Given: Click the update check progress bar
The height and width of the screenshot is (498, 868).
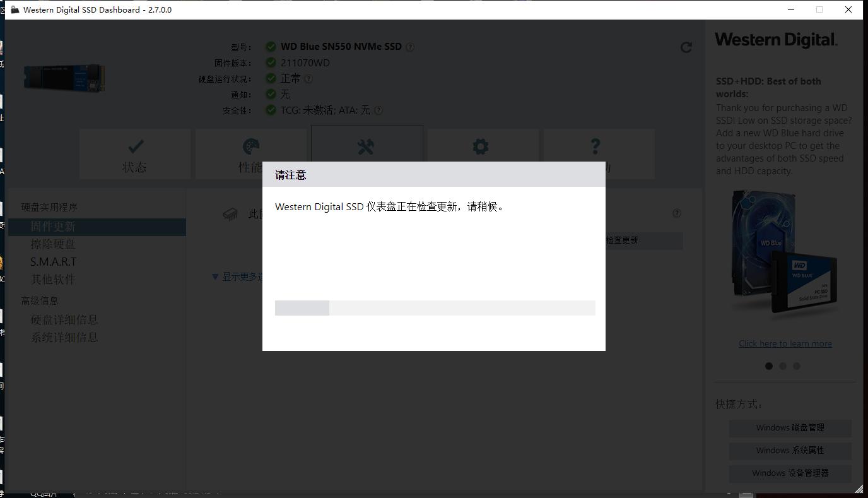Looking at the screenshot, I should [x=435, y=307].
